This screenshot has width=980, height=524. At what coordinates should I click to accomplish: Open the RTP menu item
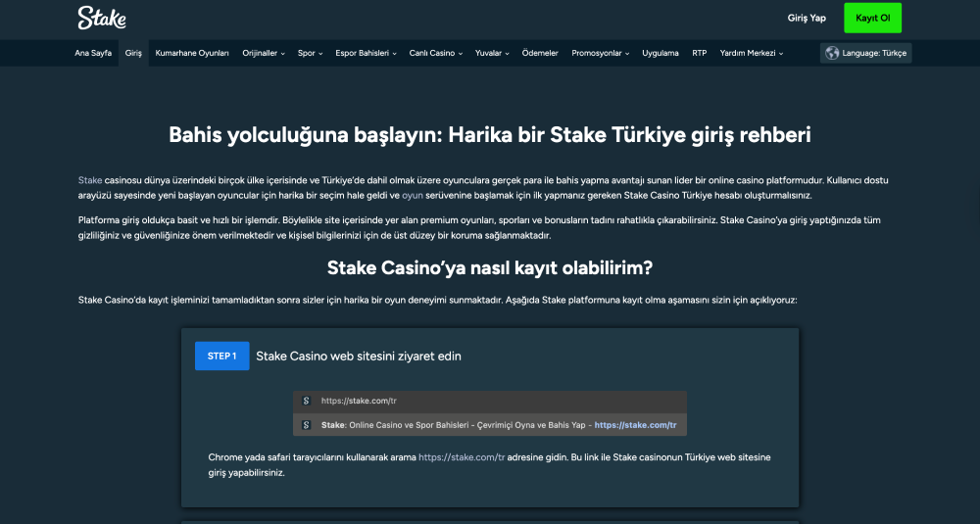[700, 53]
